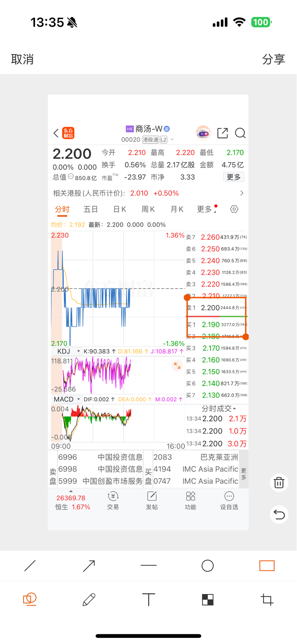Open 发帖 post icon

(152, 501)
